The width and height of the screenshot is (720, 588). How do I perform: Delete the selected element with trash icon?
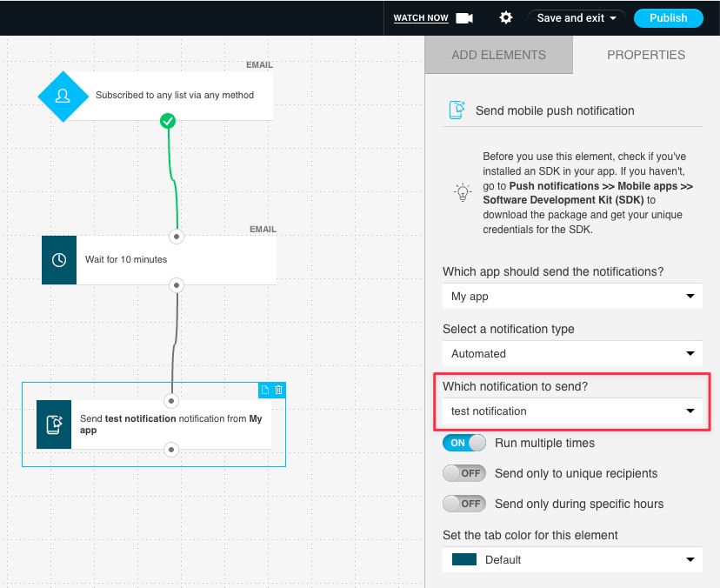click(278, 390)
